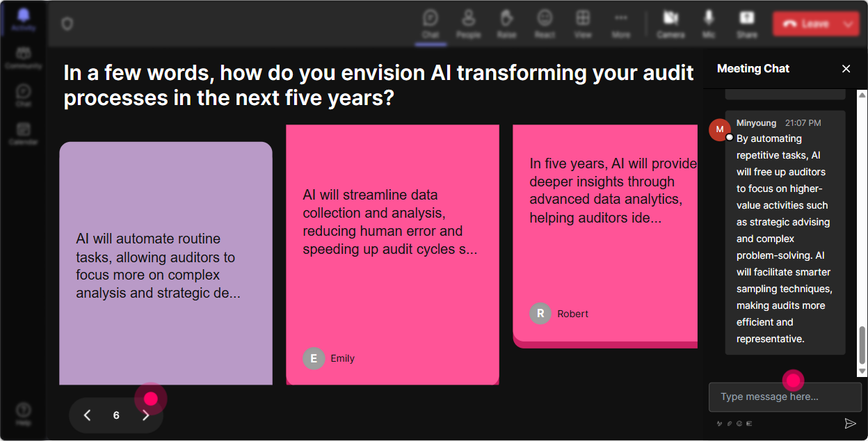Toggle the meeting Chat panel in toolbar
The image size is (868, 441).
click(431, 24)
